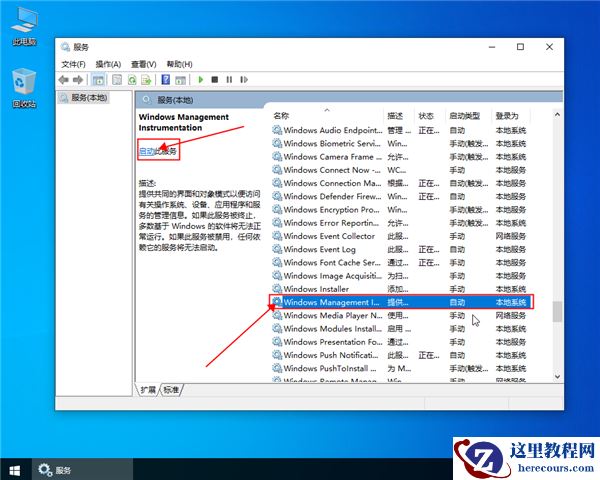Select the Windows Defender Firewall row
Image resolution: width=600 pixels, height=480 pixels.
[x=401, y=196]
